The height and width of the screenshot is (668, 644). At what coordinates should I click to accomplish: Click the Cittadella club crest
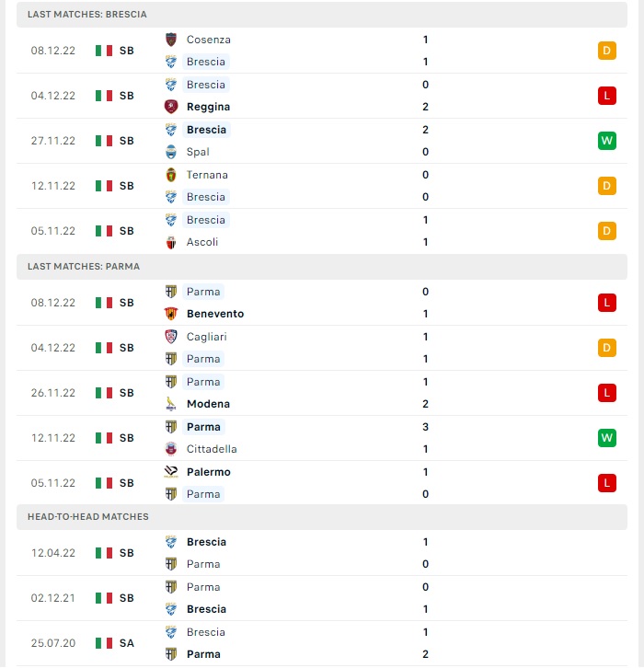click(171, 449)
